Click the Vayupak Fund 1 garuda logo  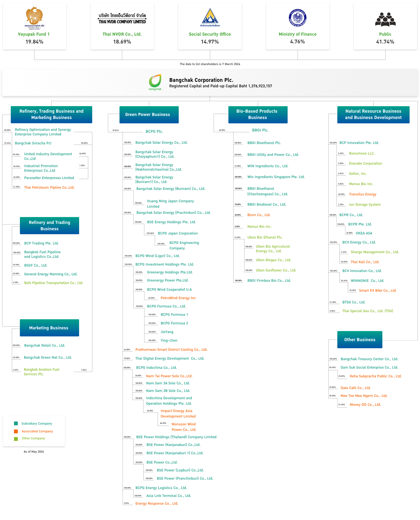click(x=34, y=18)
